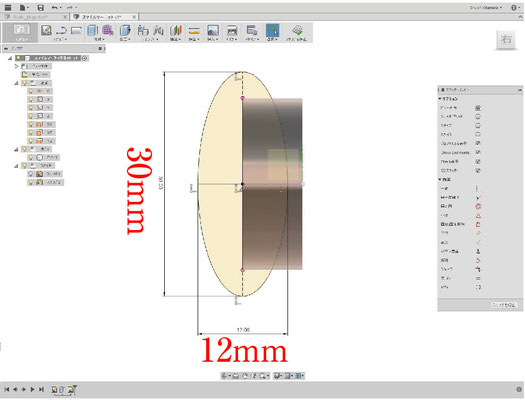Toggle XY plane lightbulb in Origin folder
Screen dimensions: 525x400
(x=31, y=124)
